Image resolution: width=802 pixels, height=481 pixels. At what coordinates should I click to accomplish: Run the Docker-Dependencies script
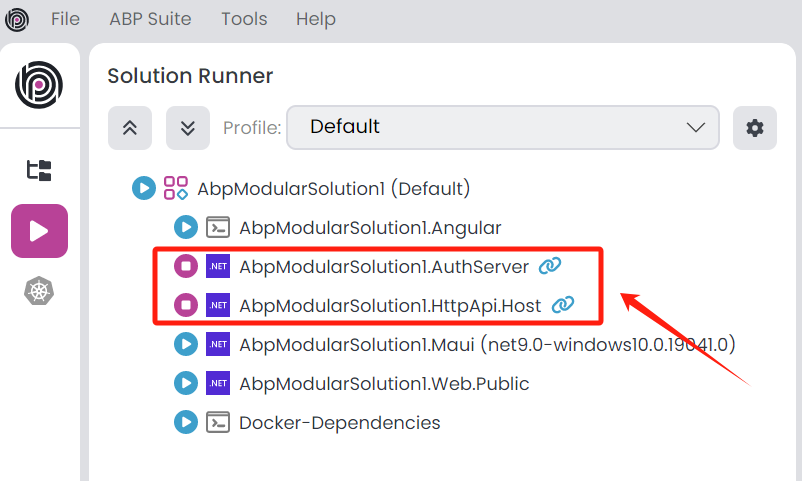click(185, 423)
